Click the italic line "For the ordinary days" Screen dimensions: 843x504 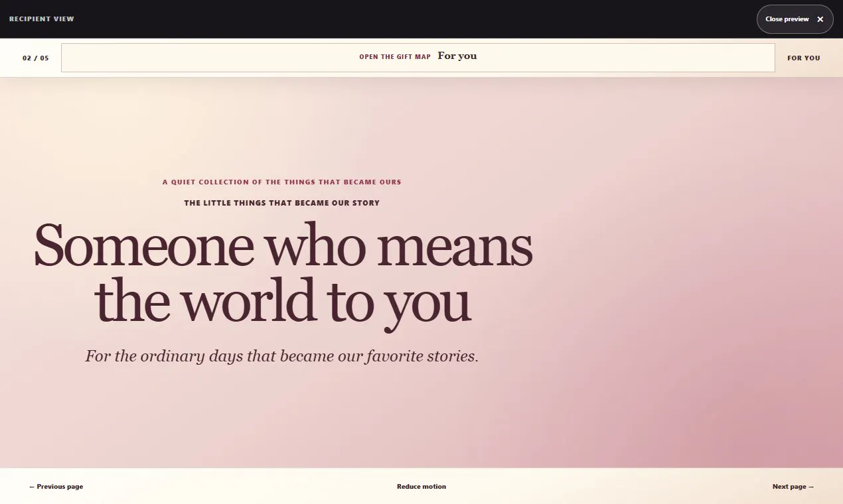pos(282,356)
